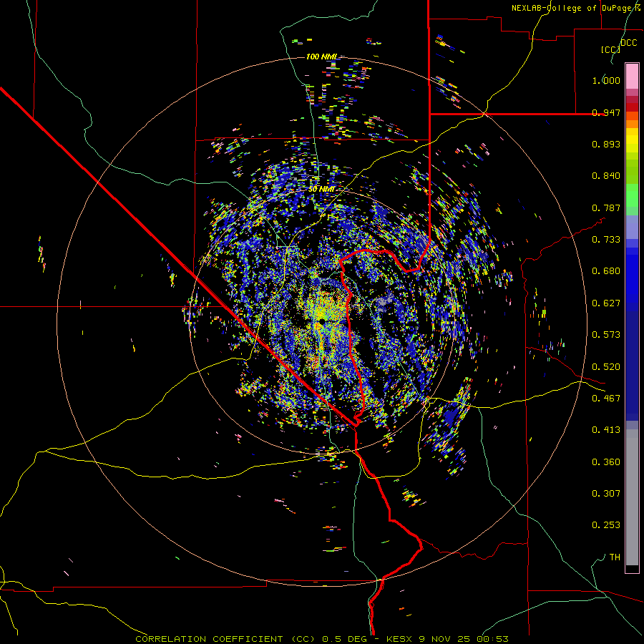The image size is (644, 644).
Task: Select the 0.573 legend value
Action: pyautogui.click(x=606, y=335)
